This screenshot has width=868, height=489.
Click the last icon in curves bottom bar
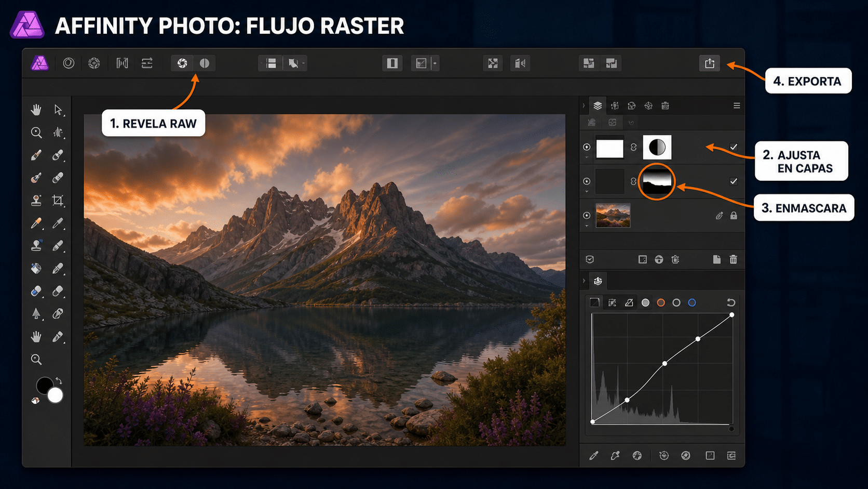731,456
